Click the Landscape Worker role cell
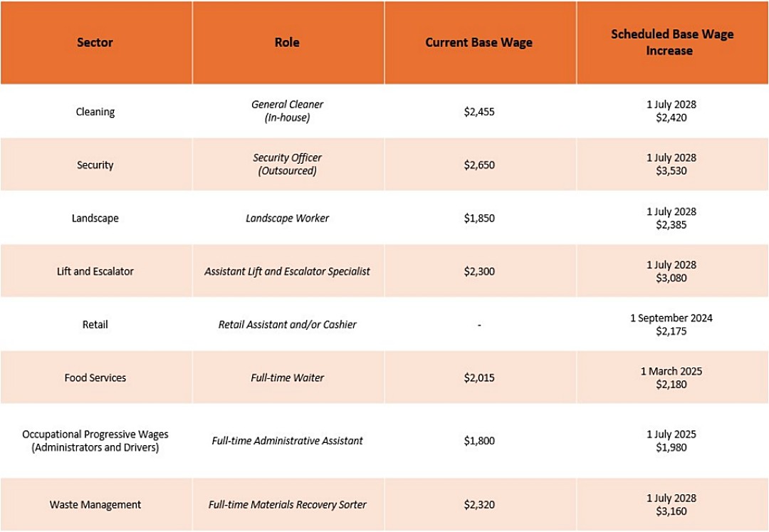 click(x=288, y=218)
